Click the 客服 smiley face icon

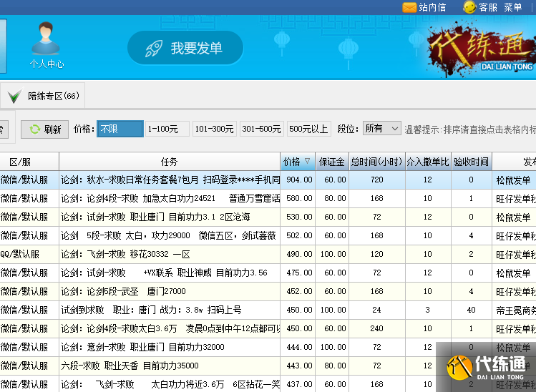tap(469, 7)
